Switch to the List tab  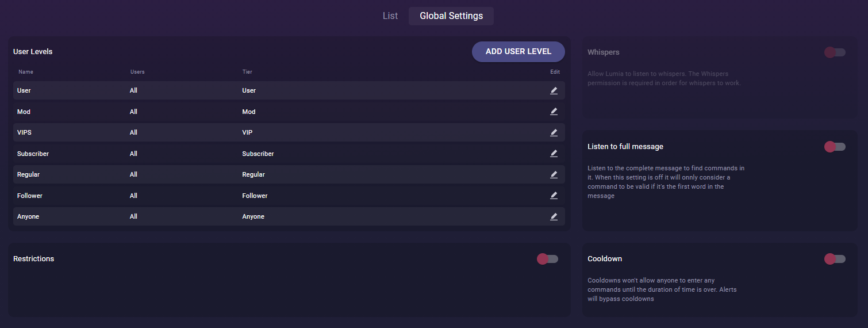(390, 16)
